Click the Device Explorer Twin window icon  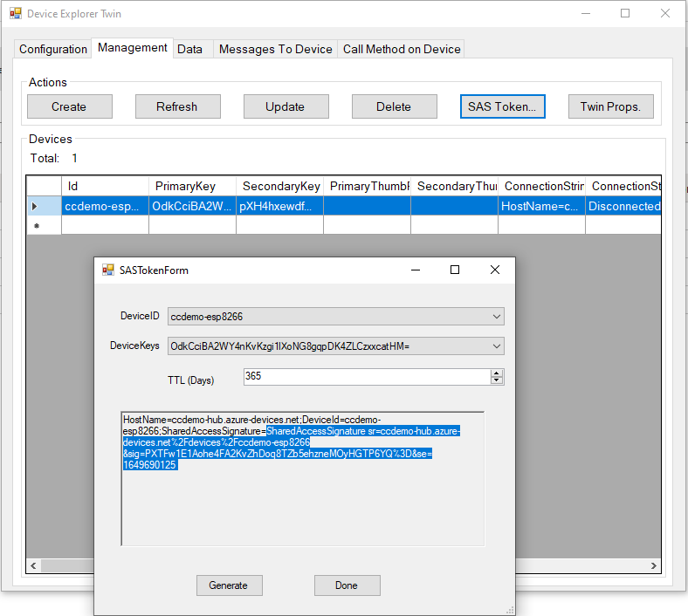click(16, 14)
